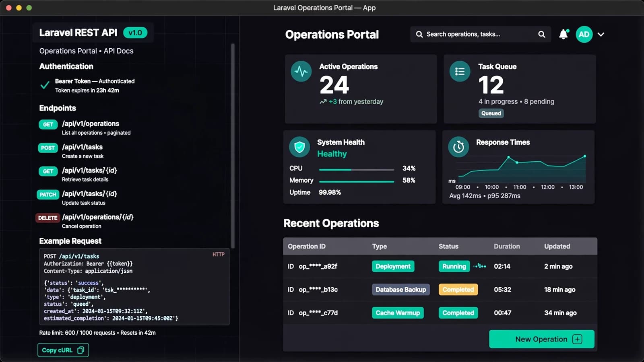
Task: Click the Healthy status text
Action: 332,154
